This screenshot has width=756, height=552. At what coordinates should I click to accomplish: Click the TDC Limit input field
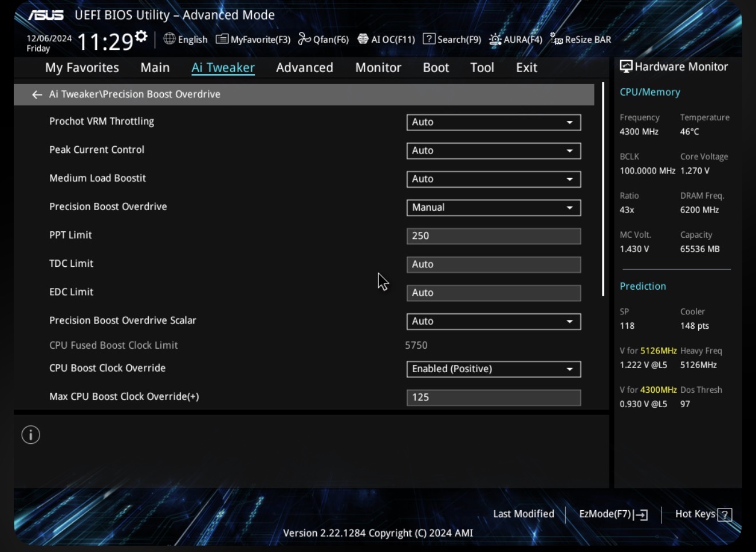[x=494, y=265]
